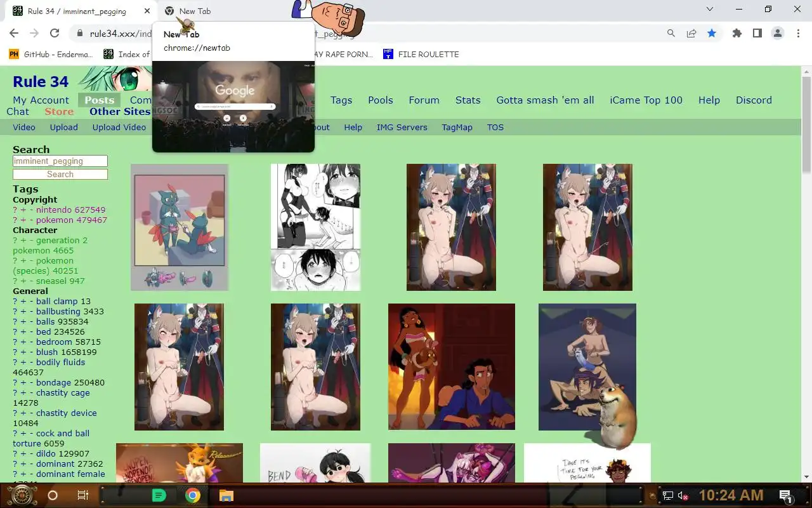Focus the sidebar search text field
Screen dimensions: 812x508
(60, 161)
